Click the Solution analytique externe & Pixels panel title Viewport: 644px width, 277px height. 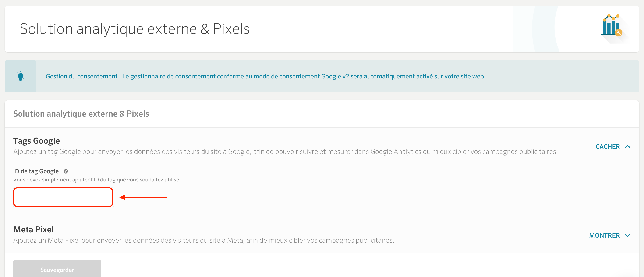click(x=81, y=114)
